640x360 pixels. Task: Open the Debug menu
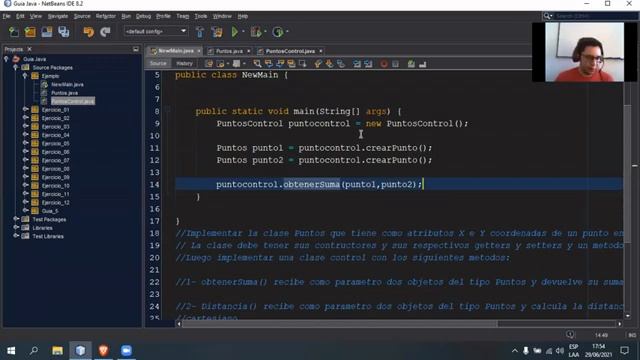tap(143, 16)
